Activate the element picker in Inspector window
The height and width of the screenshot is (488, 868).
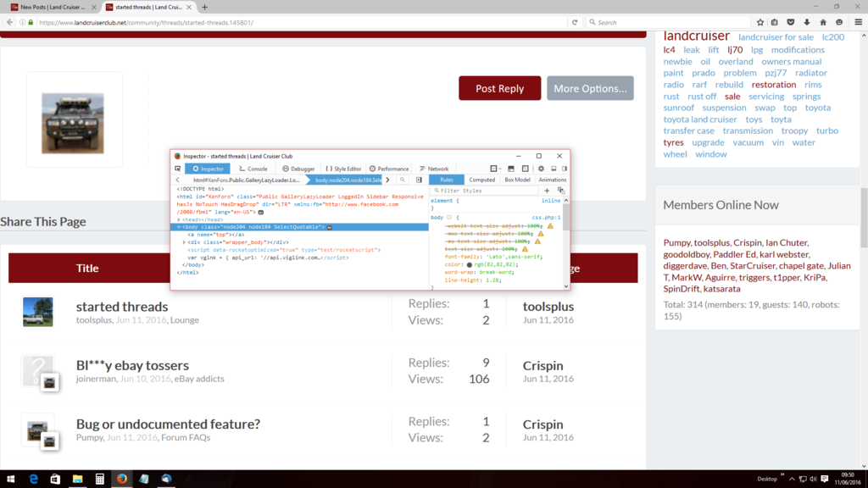(178, 169)
